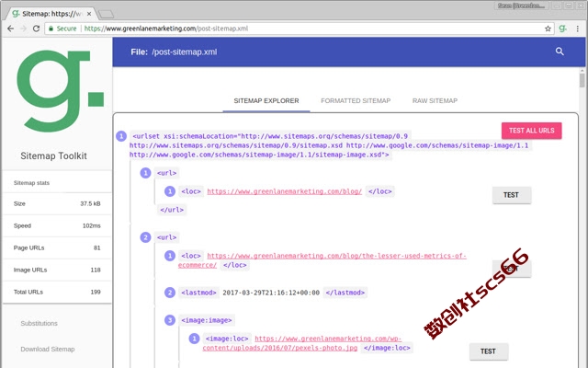Bookmark page with star icon

(x=548, y=29)
